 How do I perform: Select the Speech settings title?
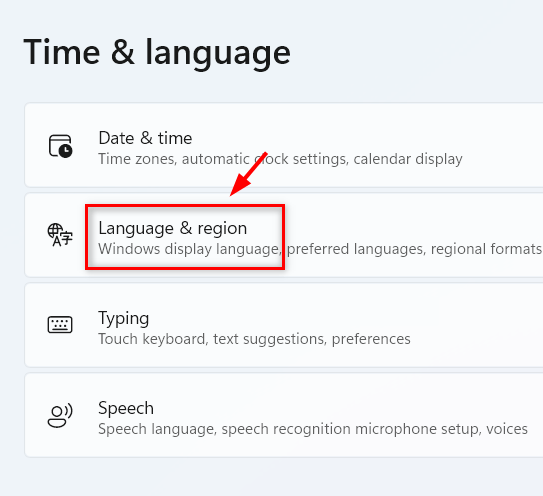[126, 408]
